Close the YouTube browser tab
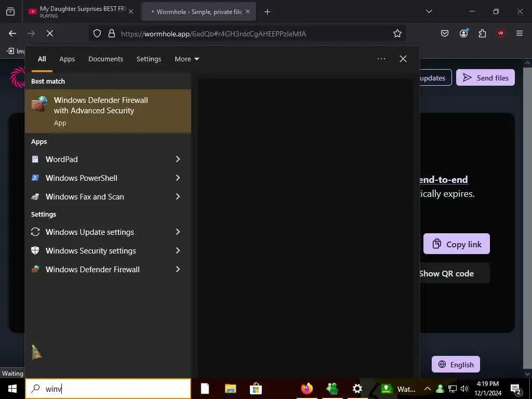 click(x=131, y=11)
